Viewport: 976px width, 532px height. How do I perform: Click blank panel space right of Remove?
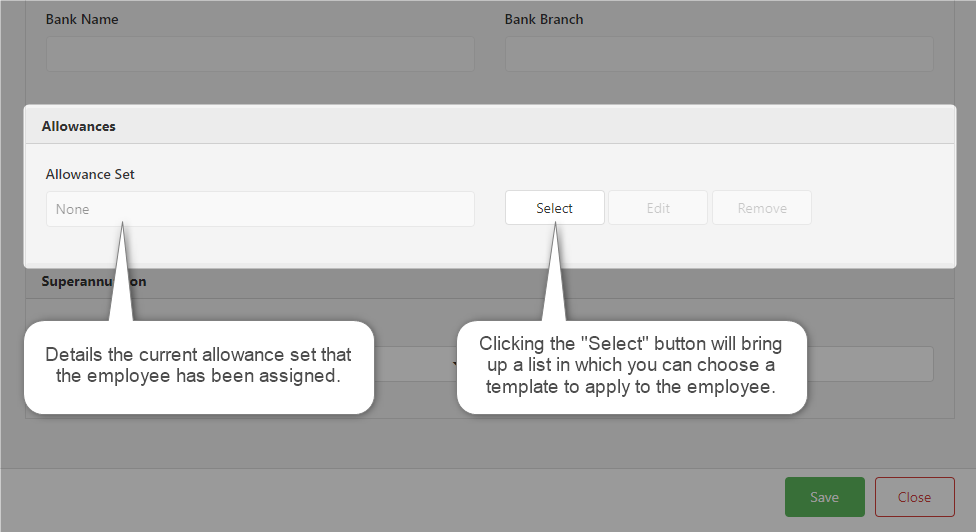tap(880, 208)
